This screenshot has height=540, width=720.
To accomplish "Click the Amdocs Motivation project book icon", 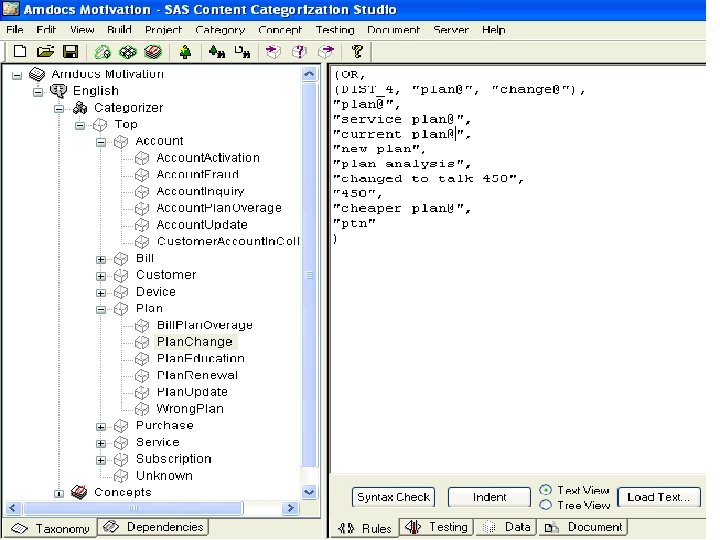I will [37, 74].
